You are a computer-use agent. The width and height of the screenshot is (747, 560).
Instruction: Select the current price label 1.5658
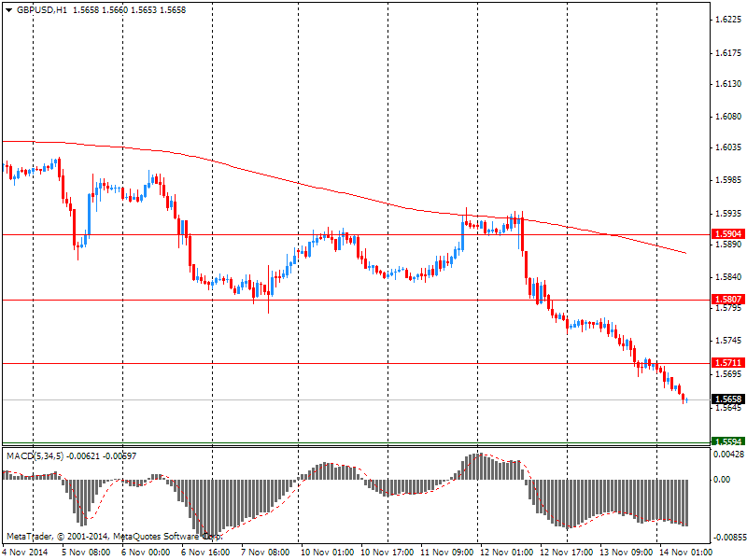click(728, 399)
